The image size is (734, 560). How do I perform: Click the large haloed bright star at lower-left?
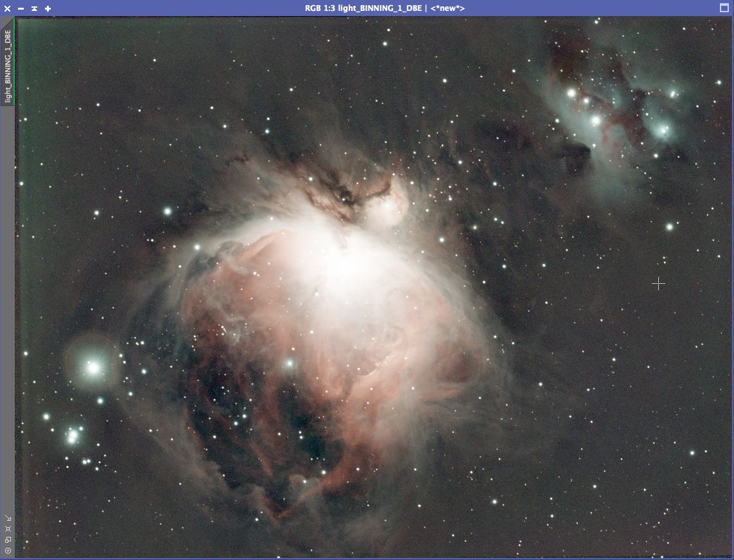93,368
